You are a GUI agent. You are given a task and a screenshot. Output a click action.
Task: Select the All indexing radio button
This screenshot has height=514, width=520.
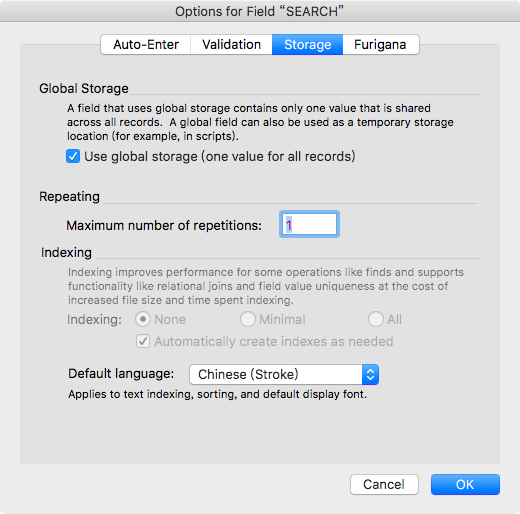coord(376,319)
